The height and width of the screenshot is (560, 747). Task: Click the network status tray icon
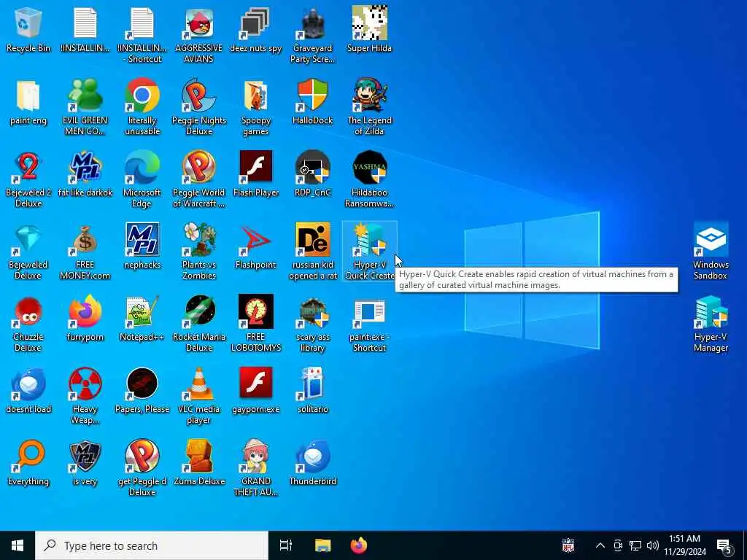point(635,545)
